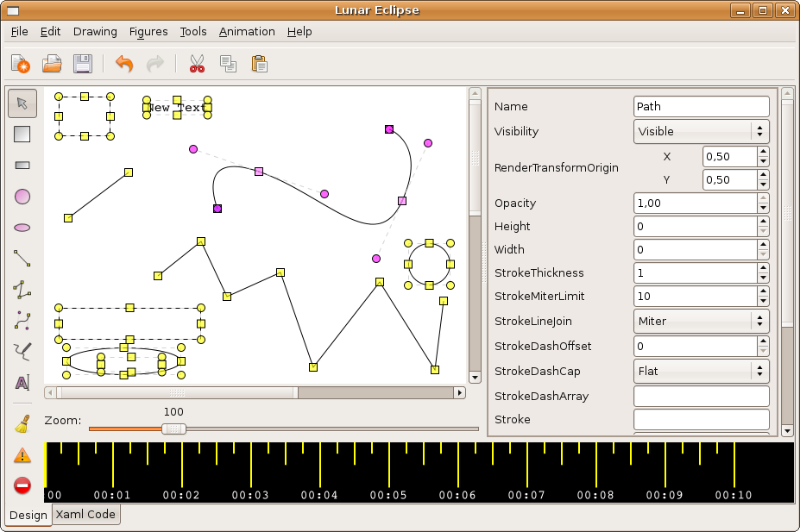Click the Opacity input field

pos(696,203)
